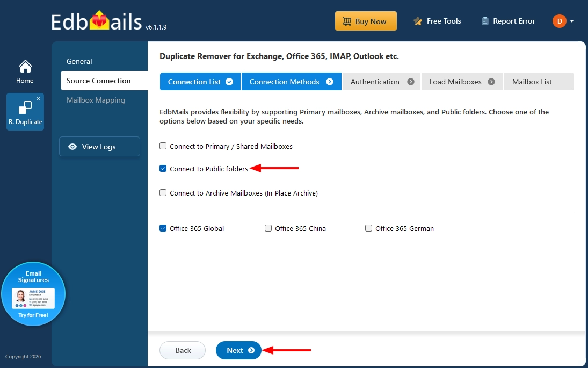The image size is (588, 368).
Task: Open the user avatar D
Action: 559,21
